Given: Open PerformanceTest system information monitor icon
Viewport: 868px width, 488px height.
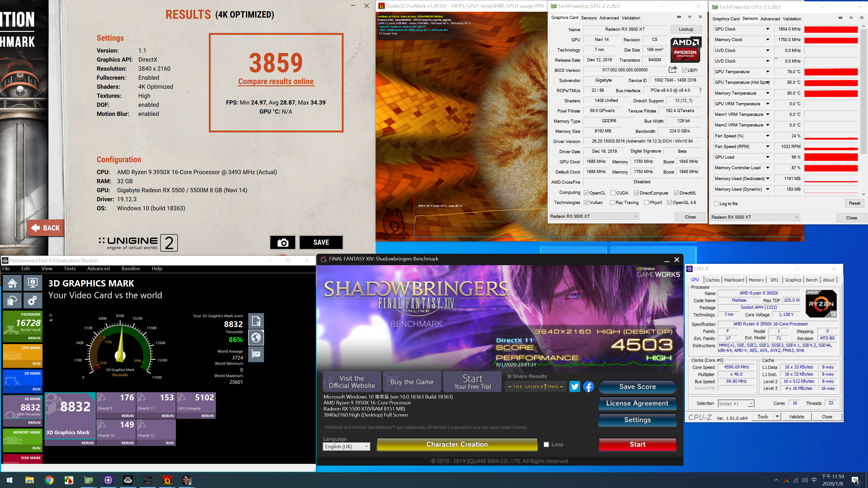Looking at the screenshot, I should click(x=32, y=283).
